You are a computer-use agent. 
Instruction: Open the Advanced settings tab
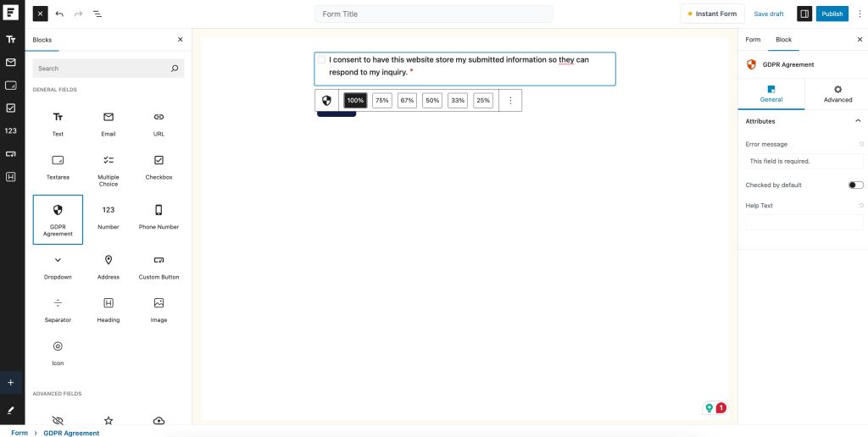coord(837,93)
